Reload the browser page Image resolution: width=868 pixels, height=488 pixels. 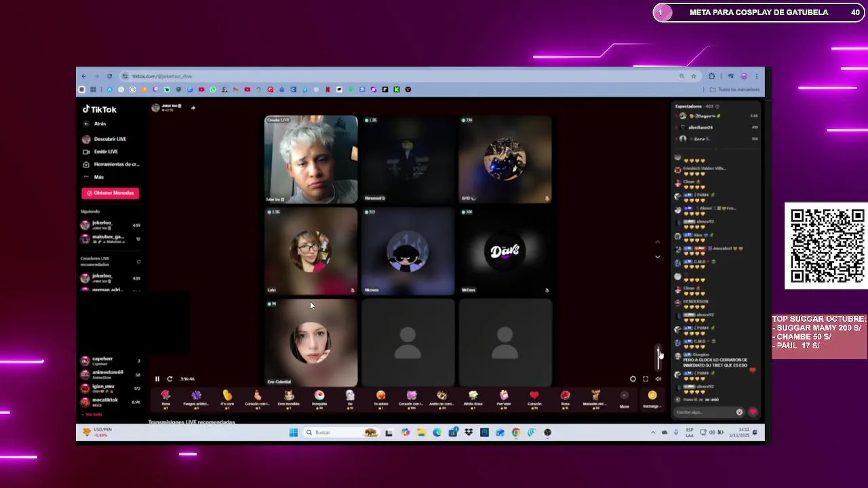(x=109, y=76)
